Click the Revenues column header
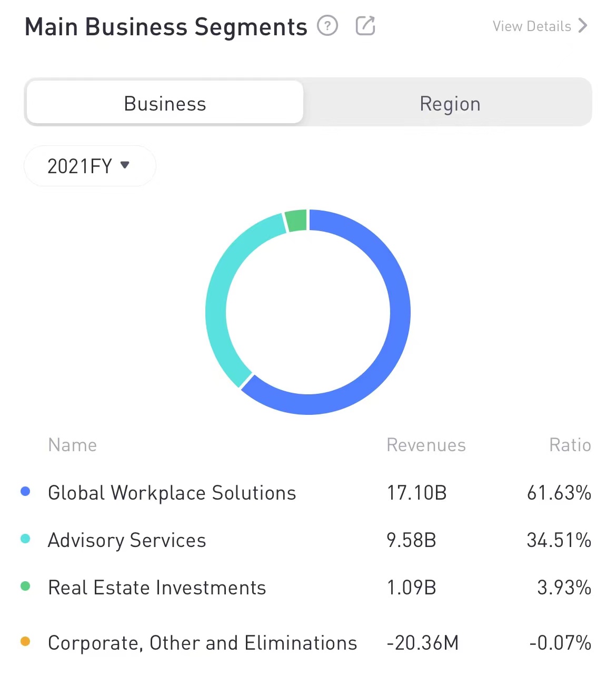 pyautogui.click(x=426, y=445)
